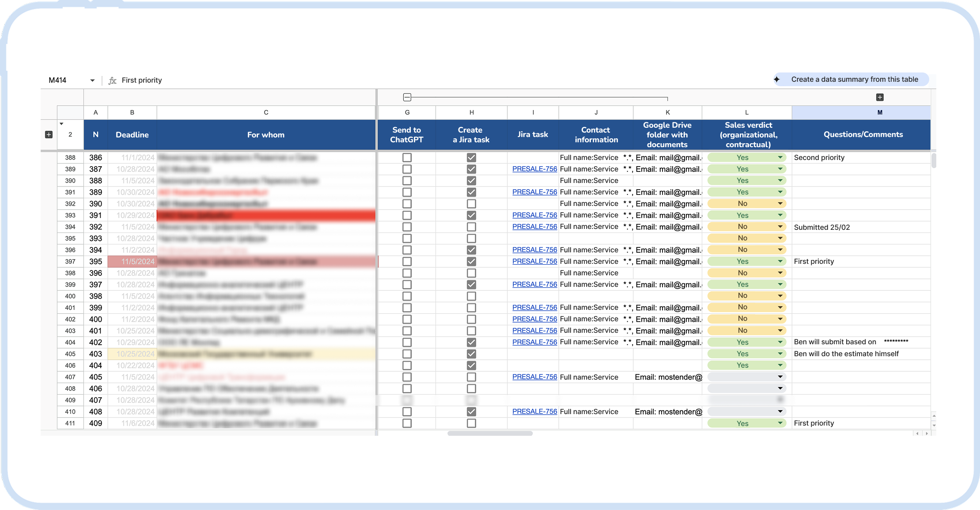Open the Name Box dropdown arrow
980x510 pixels.
(x=92, y=80)
